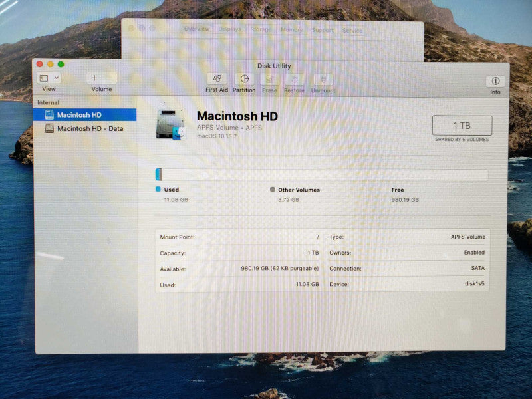The image size is (532, 399).
Task: Click the '8.72 GB' Other Volumes value
Action: pyautogui.click(x=289, y=200)
